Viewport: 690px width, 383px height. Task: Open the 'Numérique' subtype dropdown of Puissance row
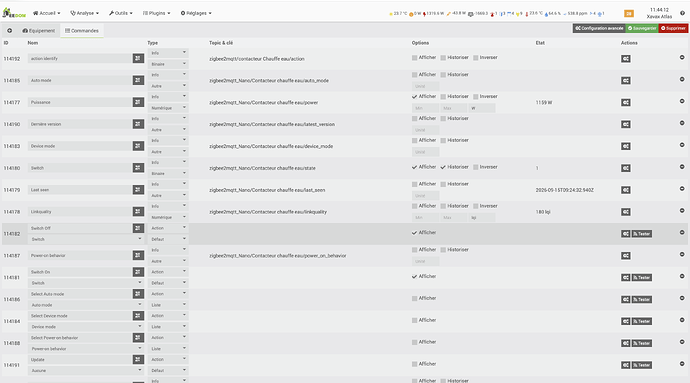(x=168, y=108)
